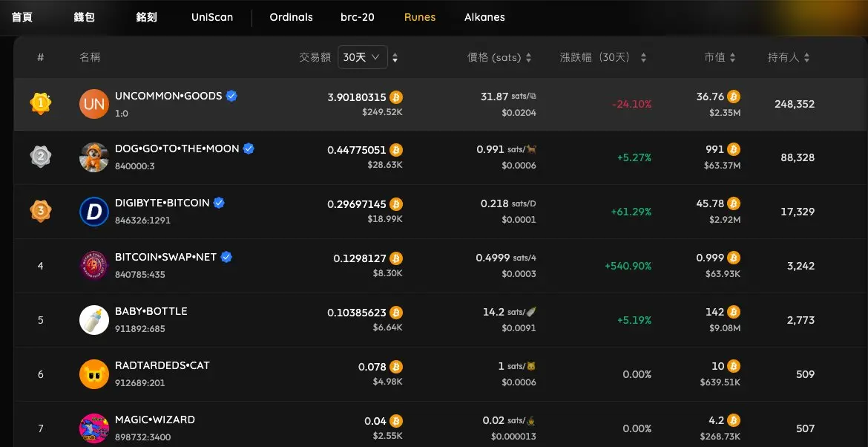Click verified badge next to DIGIBYTE•BITCOIN
Image resolution: width=868 pixels, height=447 pixels.
tap(219, 203)
